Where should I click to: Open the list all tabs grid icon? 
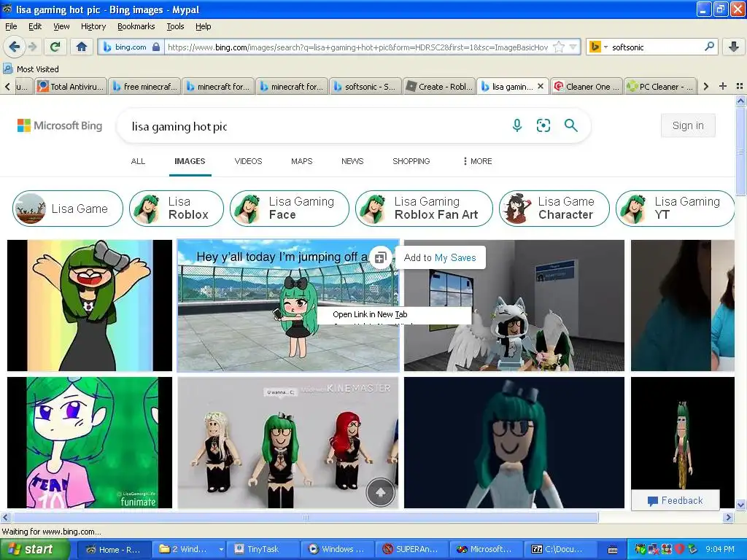tap(740, 86)
